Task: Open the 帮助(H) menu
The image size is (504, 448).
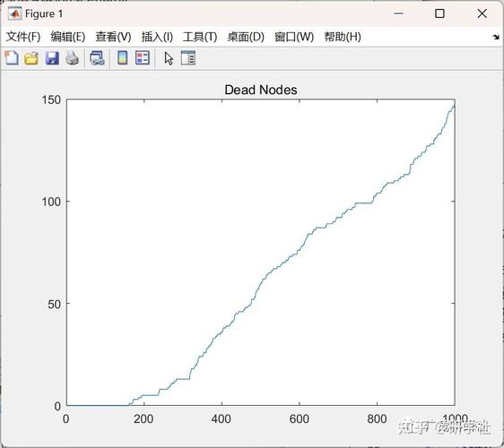Action: [343, 37]
